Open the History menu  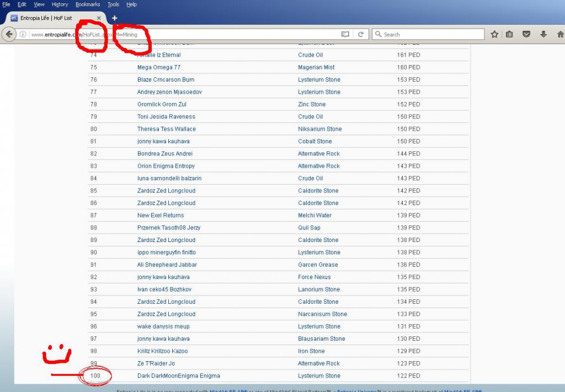[60, 4]
